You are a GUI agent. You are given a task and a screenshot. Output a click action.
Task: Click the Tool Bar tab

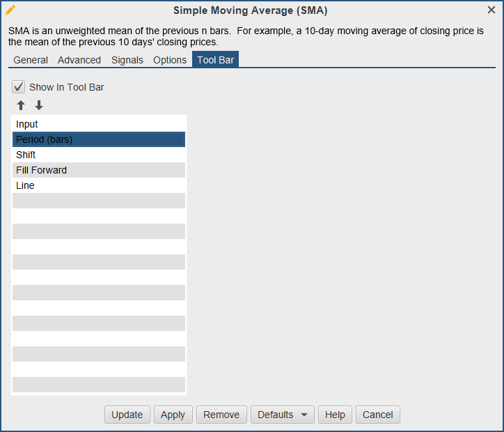(x=216, y=60)
